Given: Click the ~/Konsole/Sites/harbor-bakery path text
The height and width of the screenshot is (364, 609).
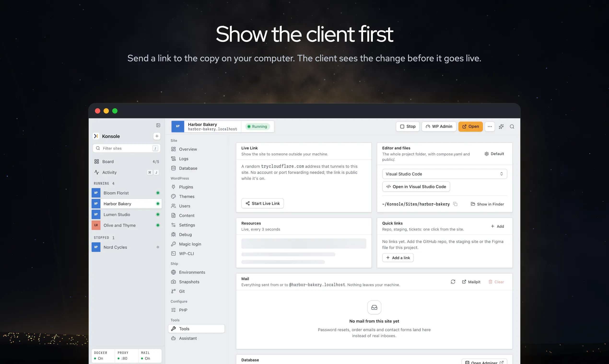Looking at the screenshot, I should point(416,204).
